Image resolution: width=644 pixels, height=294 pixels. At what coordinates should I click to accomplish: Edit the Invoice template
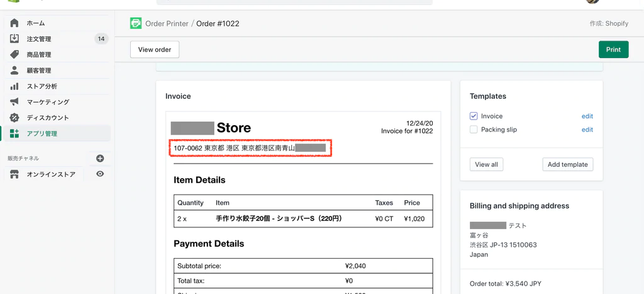(x=587, y=116)
